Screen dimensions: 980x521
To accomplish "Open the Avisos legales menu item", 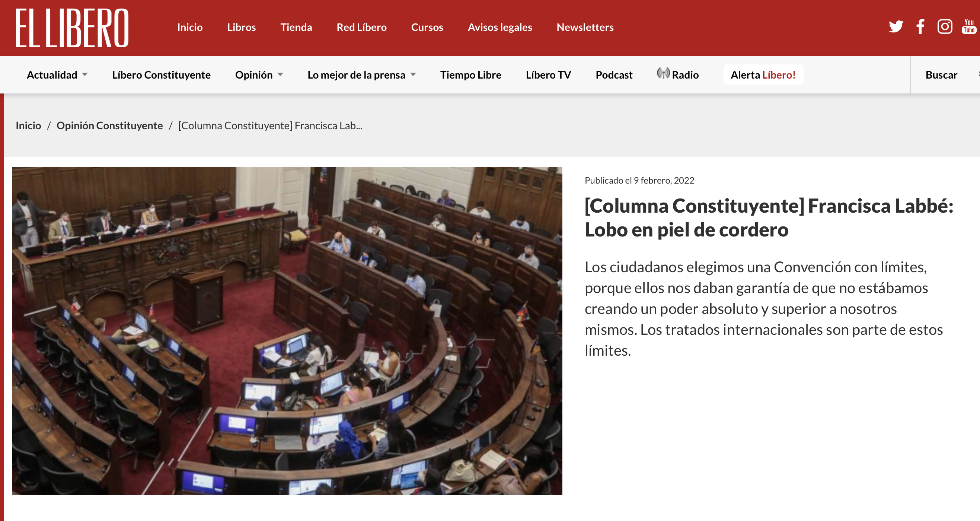I will click(x=500, y=28).
